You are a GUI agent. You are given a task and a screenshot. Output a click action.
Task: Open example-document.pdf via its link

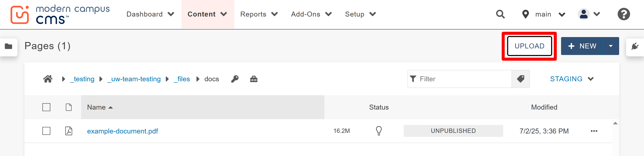pyautogui.click(x=122, y=131)
